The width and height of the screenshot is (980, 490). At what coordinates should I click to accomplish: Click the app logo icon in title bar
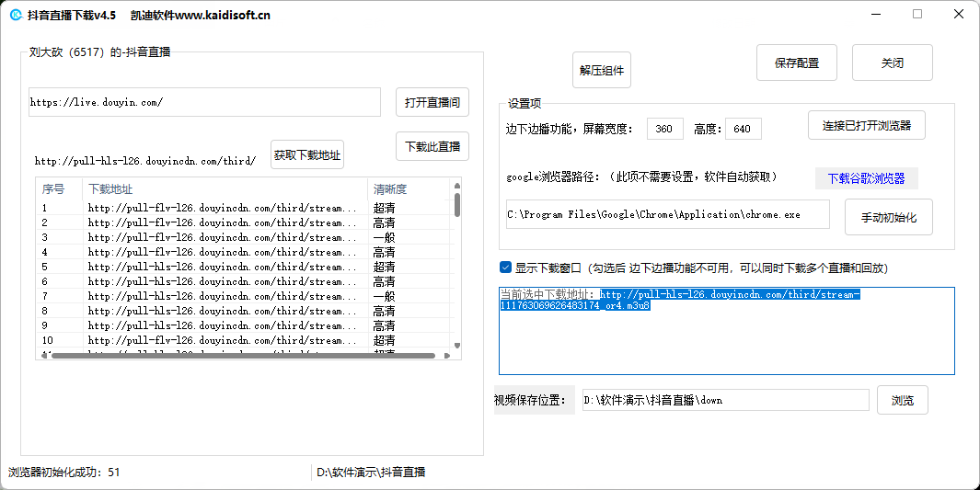point(16,15)
